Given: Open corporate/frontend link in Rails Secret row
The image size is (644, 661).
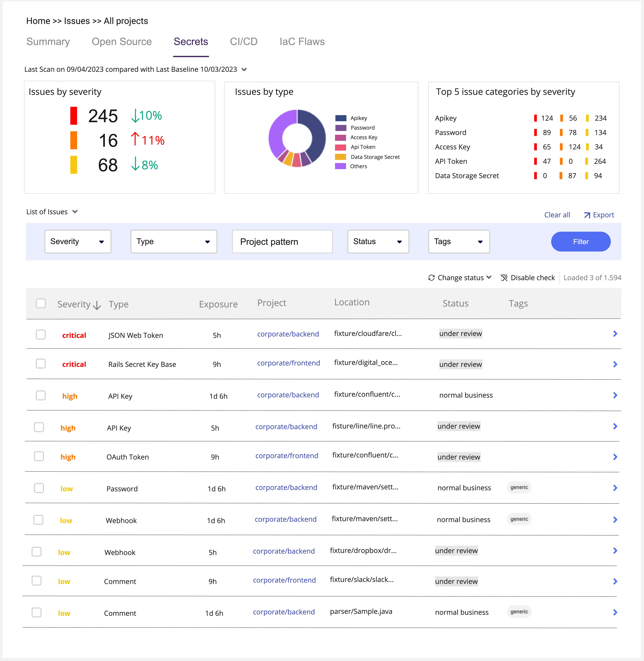Looking at the screenshot, I should click(289, 363).
